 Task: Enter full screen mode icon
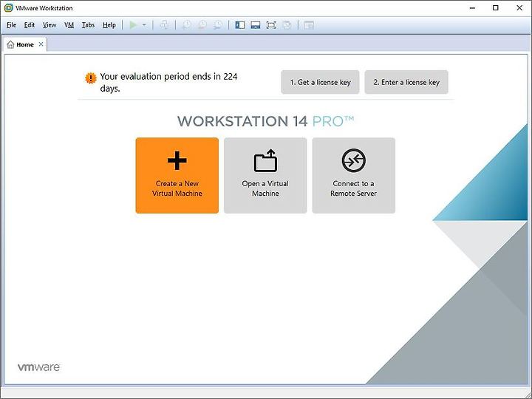(271, 25)
